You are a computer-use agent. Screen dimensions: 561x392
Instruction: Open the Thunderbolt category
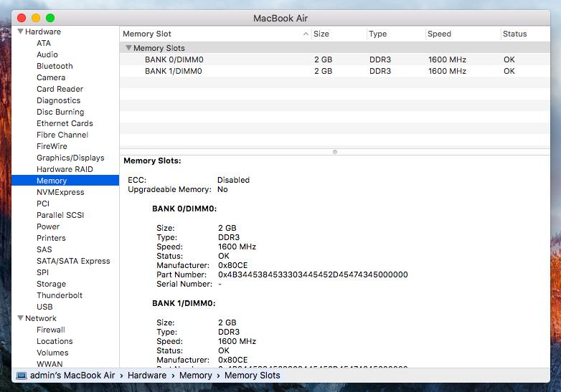click(x=60, y=295)
